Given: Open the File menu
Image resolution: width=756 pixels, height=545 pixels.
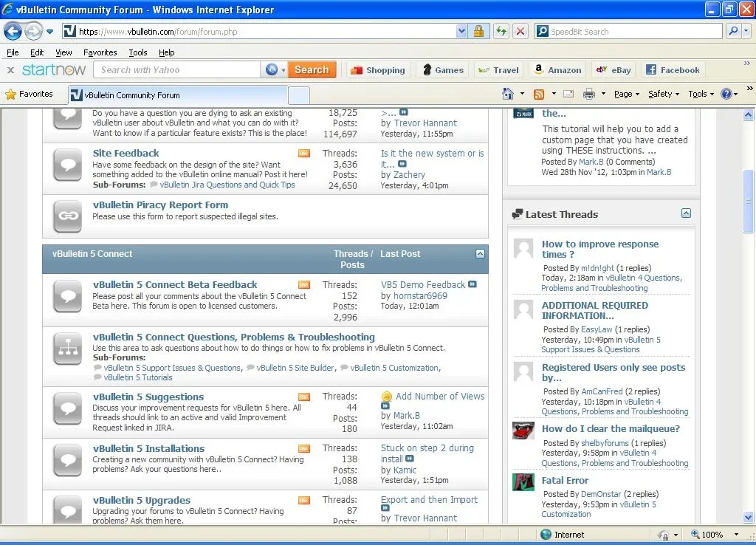Looking at the screenshot, I should 13,52.
